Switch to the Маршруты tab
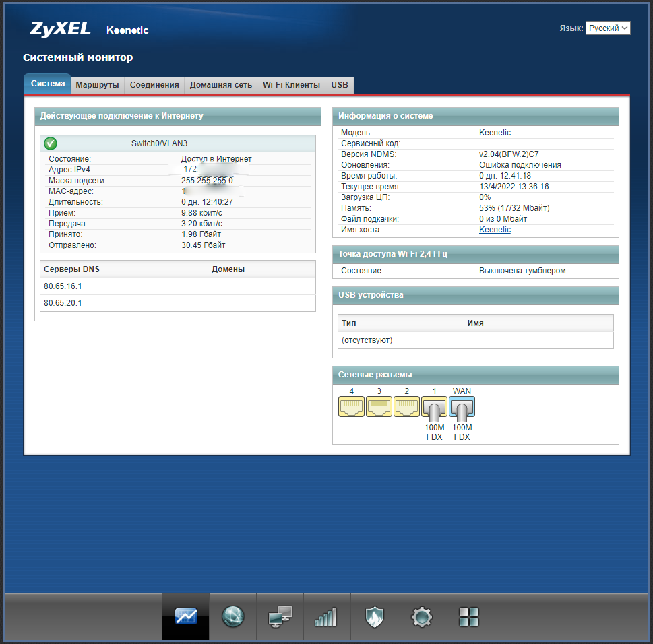This screenshot has height=644, width=653. 98,85
